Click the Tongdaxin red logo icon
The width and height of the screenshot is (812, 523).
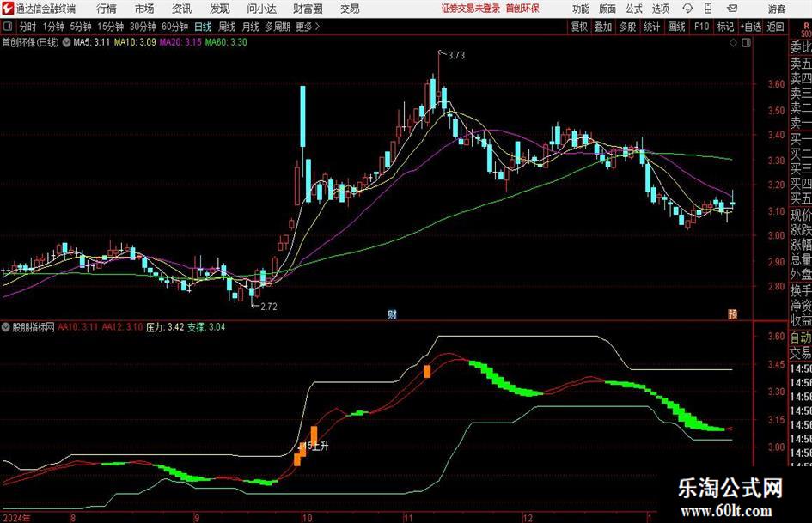8,9
